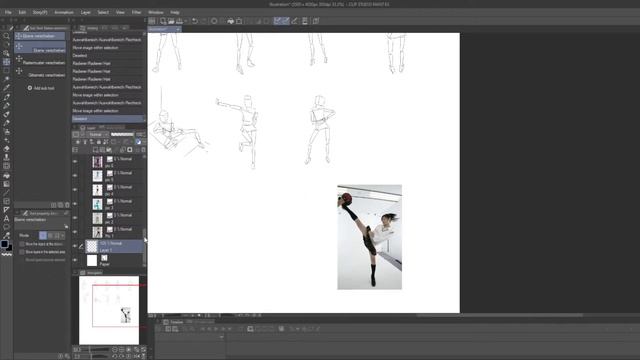The width and height of the screenshot is (640, 360).
Task: Click the Redo arrow icon
Action: click(204, 21)
